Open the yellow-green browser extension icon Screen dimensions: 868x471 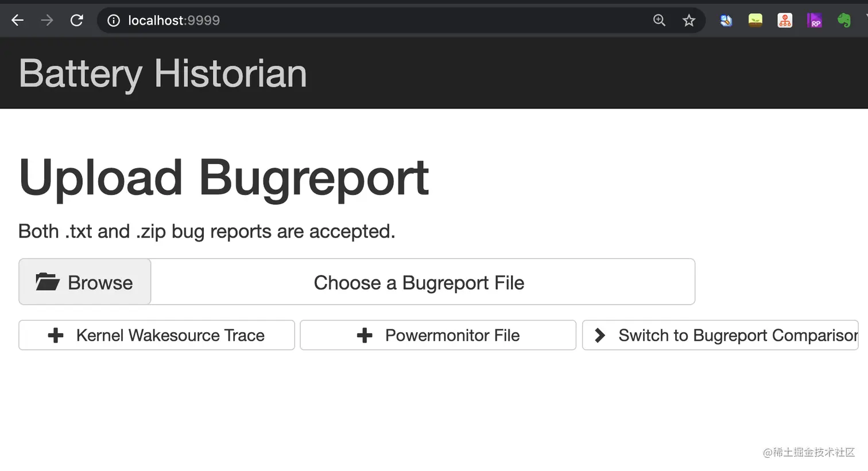click(755, 21)
